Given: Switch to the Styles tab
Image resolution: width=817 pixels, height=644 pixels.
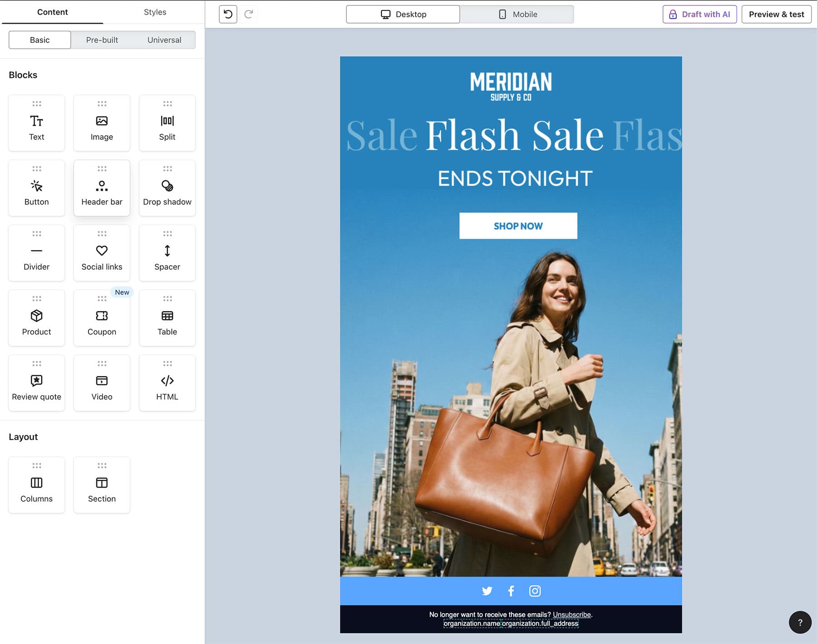Looking at the screenshot, I should coord(155,12).
